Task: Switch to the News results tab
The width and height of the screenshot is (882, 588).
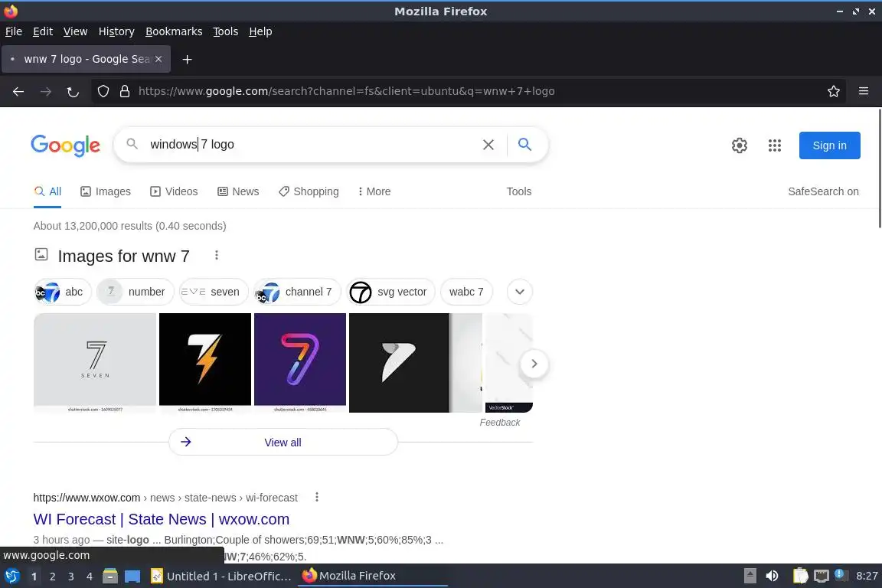Action: (239, 191)
